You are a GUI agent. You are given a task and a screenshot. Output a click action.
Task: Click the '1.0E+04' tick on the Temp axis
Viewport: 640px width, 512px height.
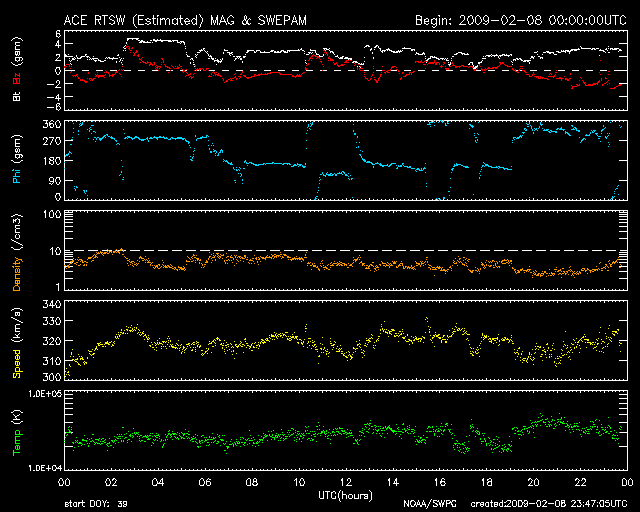pos(44,468)
